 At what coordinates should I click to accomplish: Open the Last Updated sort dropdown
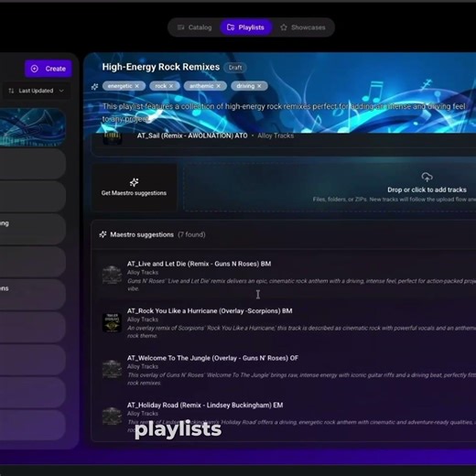click(x=37, y=91)
